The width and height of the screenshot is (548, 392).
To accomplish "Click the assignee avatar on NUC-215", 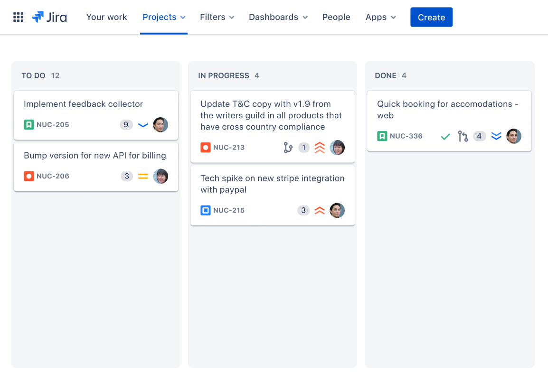I will tap(337, 210).
